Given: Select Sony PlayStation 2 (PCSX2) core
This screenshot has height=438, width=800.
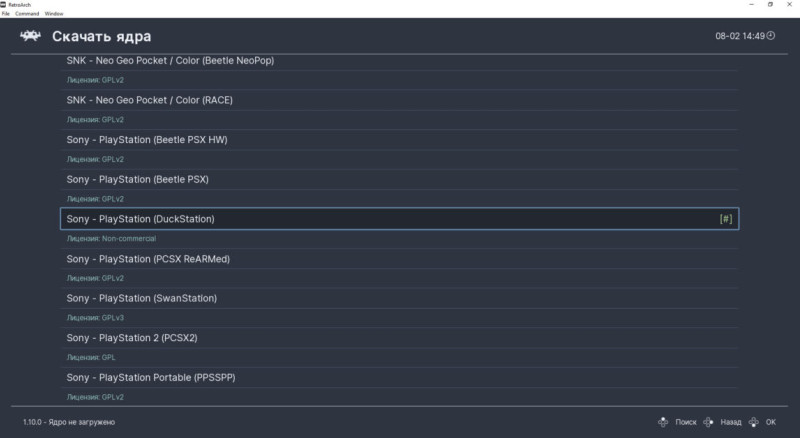Looking at the screenshot, I should coord(399,338).
